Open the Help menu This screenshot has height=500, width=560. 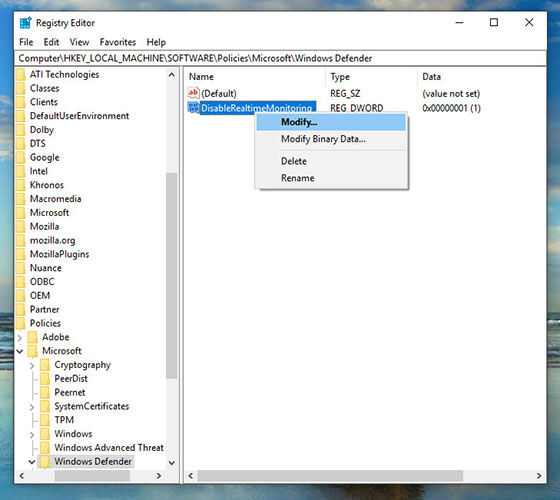click(x=156, y=42)
